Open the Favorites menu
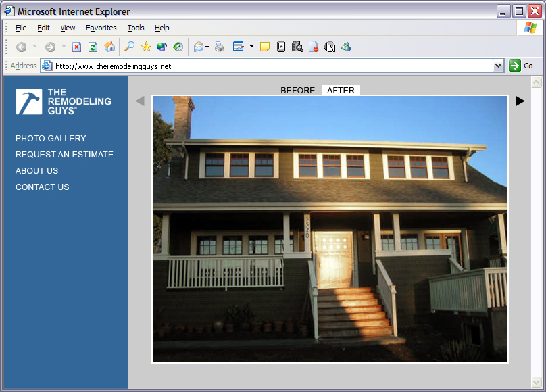Viewport: 546px width, 392px height. point(101,28)
